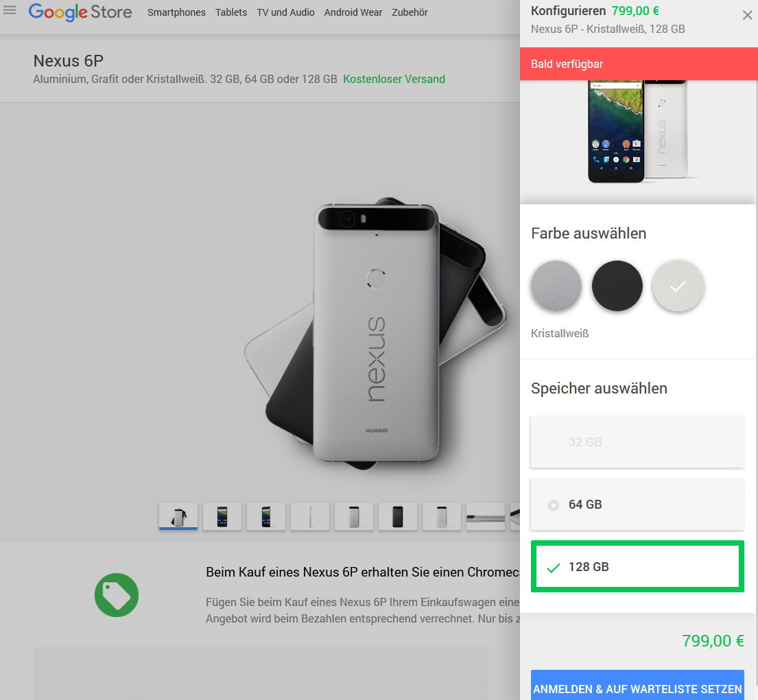Click the green price tag offer icon
The image size is (758, 700).
click(x=117, y=594)
